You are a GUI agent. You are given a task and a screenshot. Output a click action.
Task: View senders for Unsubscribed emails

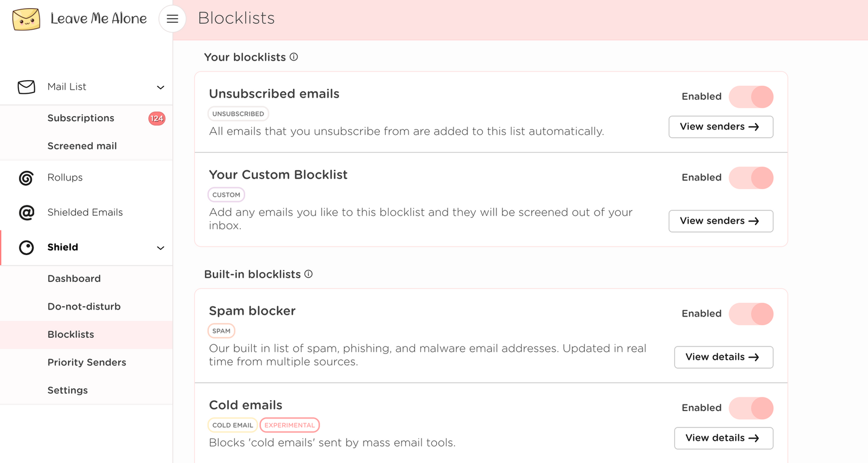(720, 127)
